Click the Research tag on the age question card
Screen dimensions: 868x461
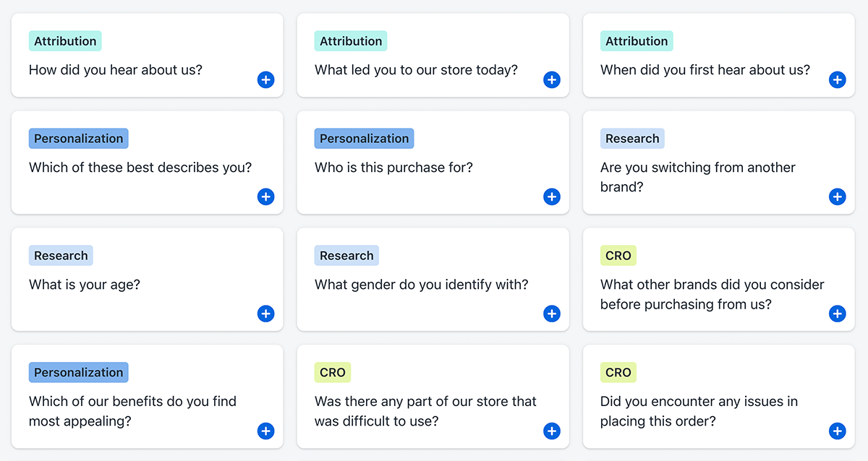point(61,255)
